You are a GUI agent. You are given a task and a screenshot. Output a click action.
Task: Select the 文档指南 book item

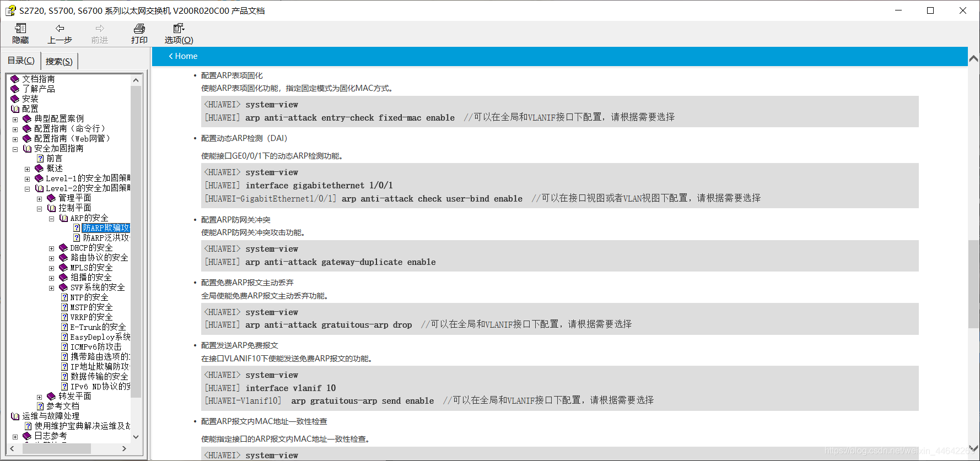[x=39, y=79]
